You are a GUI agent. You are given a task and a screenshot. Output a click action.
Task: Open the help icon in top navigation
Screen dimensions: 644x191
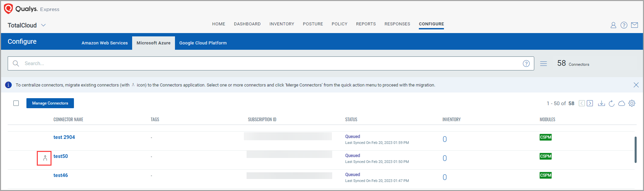point(624,25)
